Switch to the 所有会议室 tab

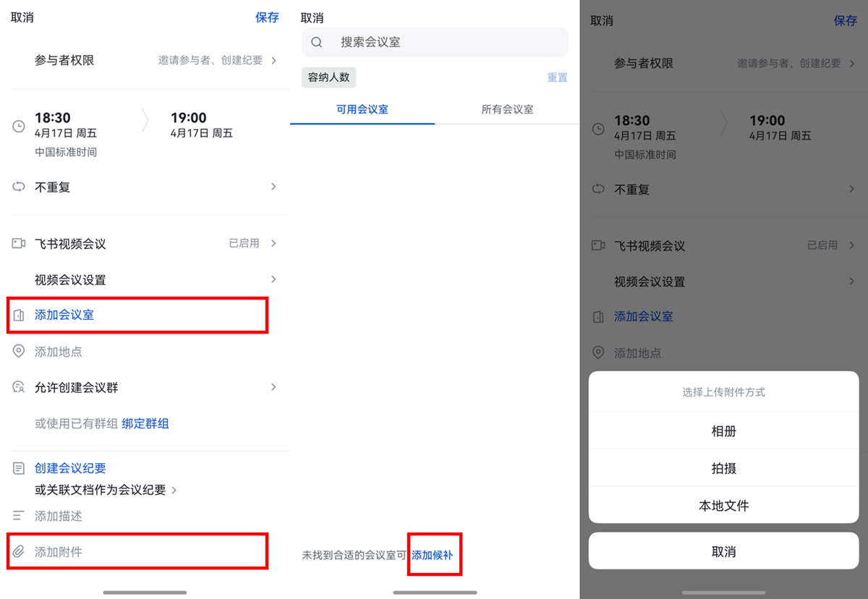point(507,109)
